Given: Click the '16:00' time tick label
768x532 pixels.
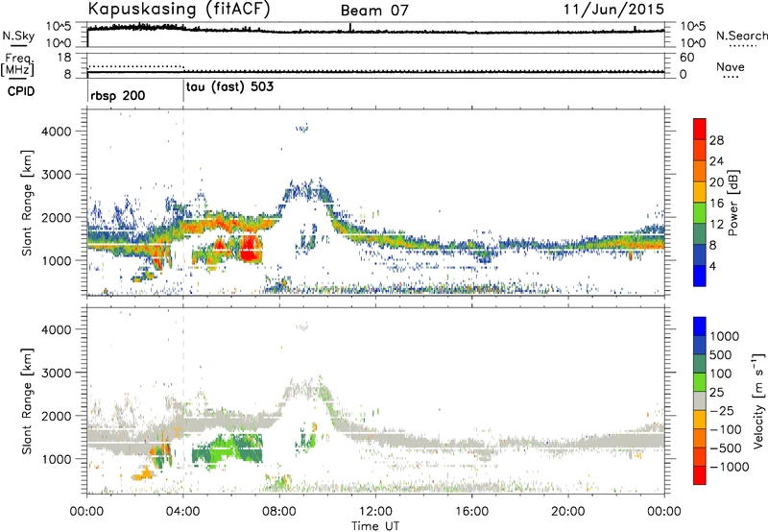Looking at the screenshot, I should (471, 512).
